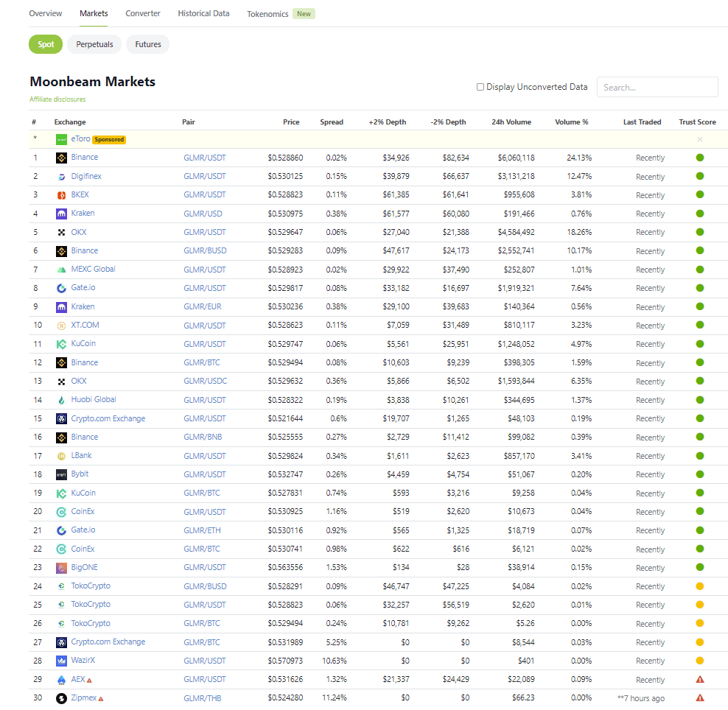Viewport: 728px width, 710px height.
Task: Sort by Last Traded column header
Action: coord(642,122)
